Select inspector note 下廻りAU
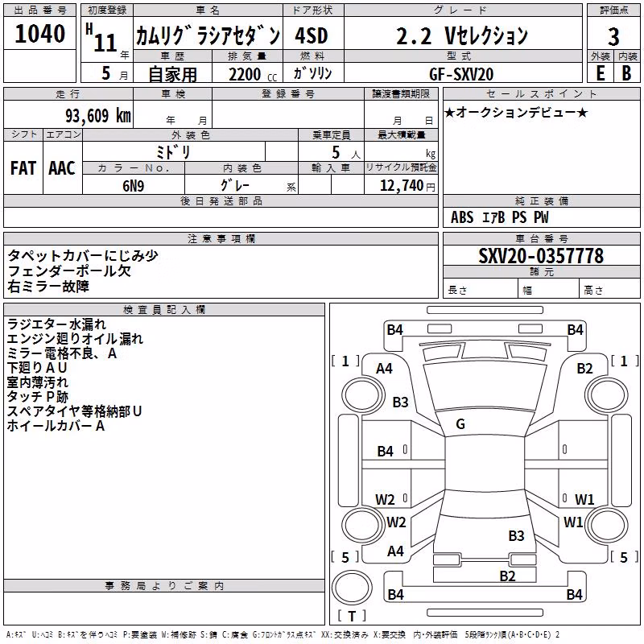This screenshot has width=644, height=644. [36, 368]
